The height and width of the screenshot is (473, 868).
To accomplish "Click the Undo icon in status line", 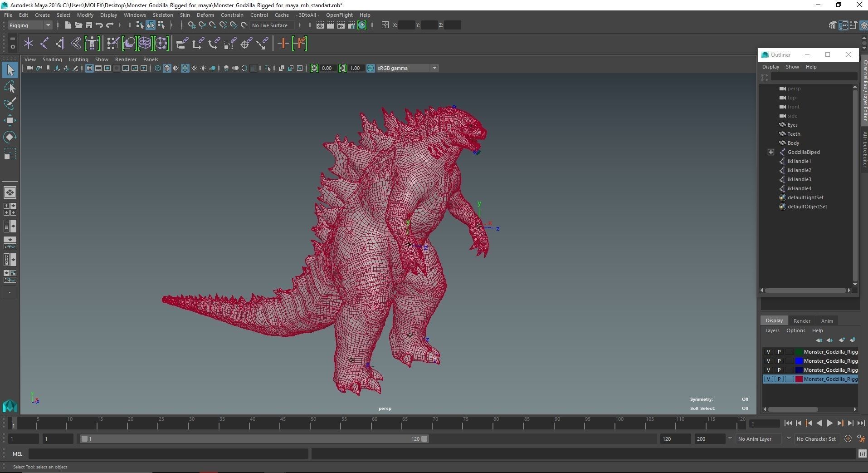I will 99,25.
